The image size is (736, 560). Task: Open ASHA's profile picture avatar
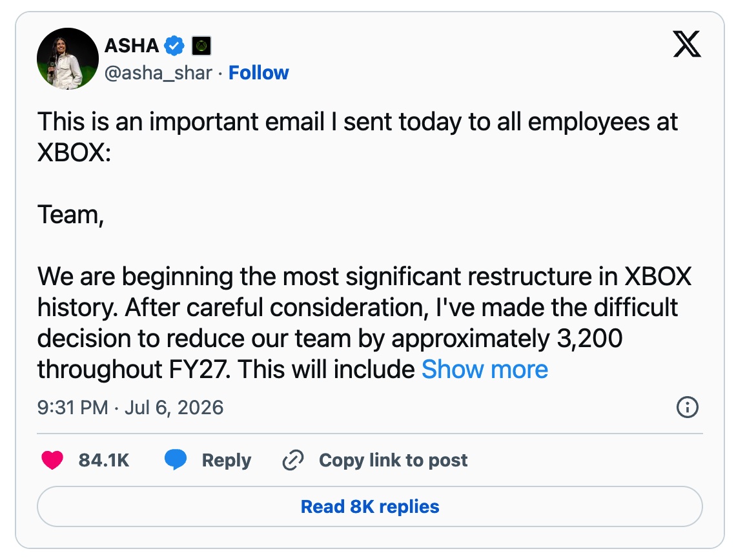68,59
